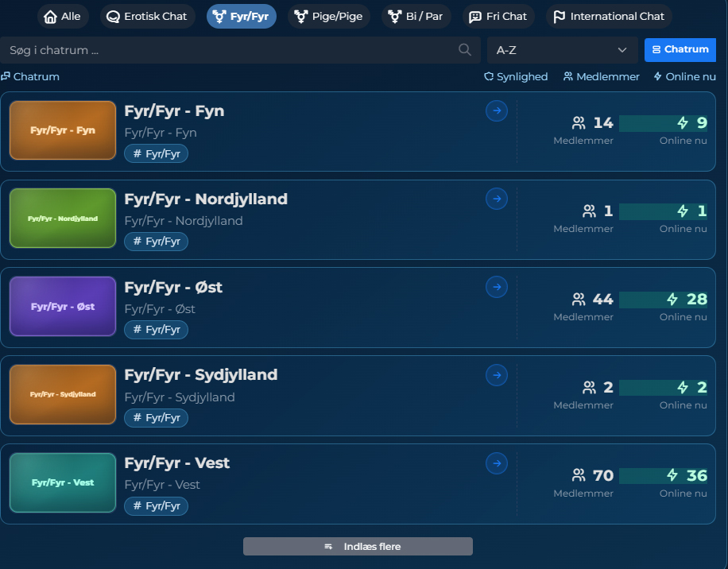The height and width of the screenshot is (569, 728).
Task: Click the # Fyr/Fyr tag on Sydjylland card
Action: click(156, 417)
